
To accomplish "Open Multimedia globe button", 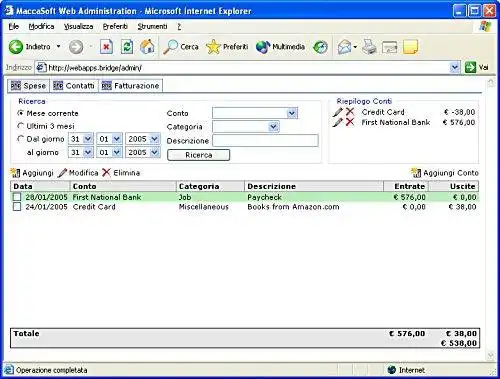I will 280,47.
